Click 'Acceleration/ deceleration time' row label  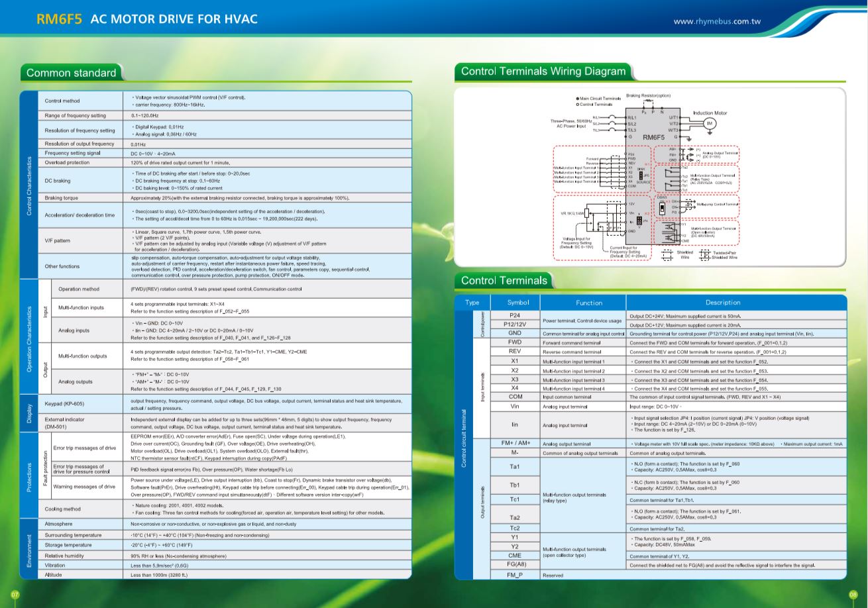pyautogui.click(x=80, y=215)
